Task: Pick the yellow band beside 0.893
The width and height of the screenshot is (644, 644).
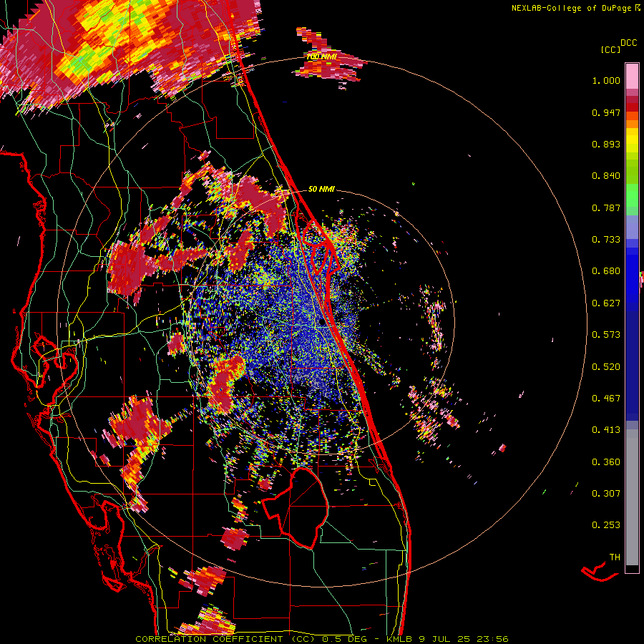Action: tap(632, 140)
